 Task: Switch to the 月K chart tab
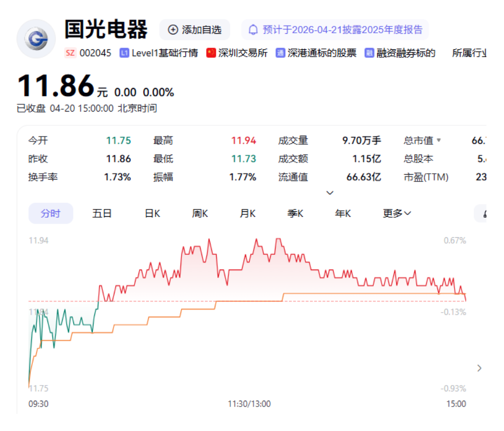click(x=248, y=213)
